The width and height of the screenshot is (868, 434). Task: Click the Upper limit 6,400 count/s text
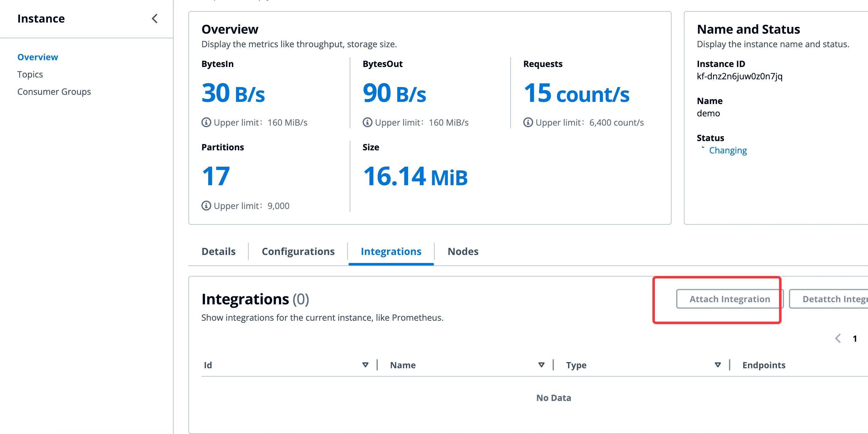[x=590, y=122]
